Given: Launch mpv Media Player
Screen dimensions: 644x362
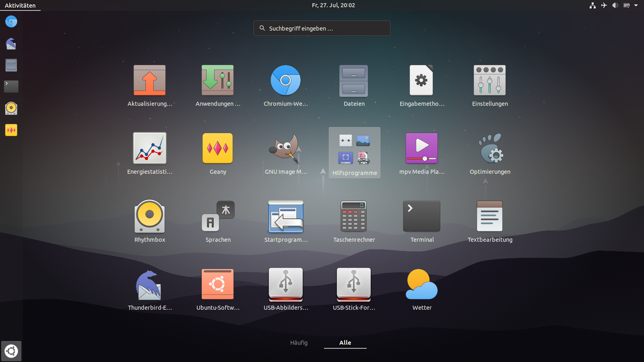Looking at the screenshot, I should [x=422, y=148].
